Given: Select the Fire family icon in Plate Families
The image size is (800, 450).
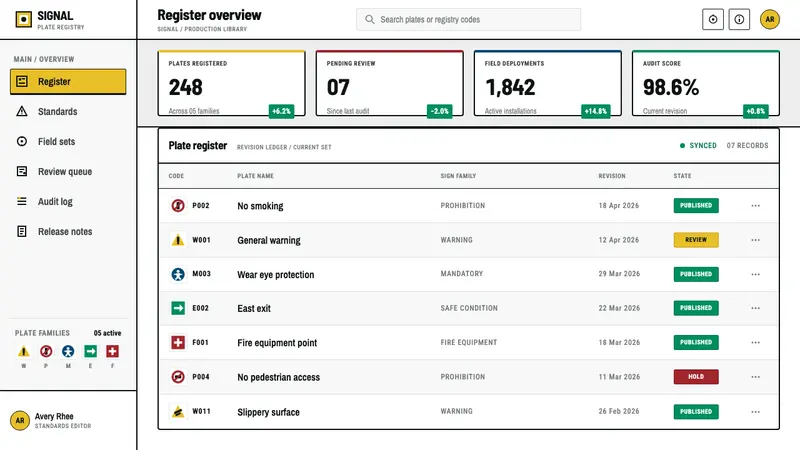Looking at the screenshot, I should coord(112,352).
